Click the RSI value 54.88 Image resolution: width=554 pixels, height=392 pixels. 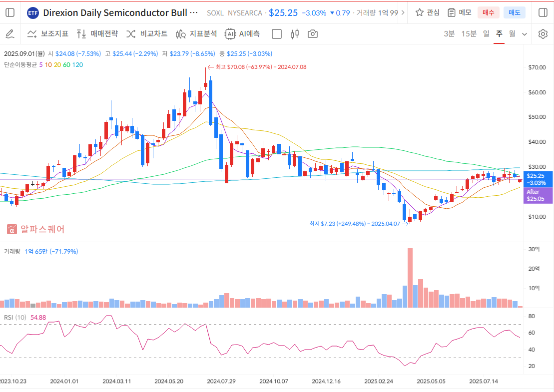click(x=38, y=318)
